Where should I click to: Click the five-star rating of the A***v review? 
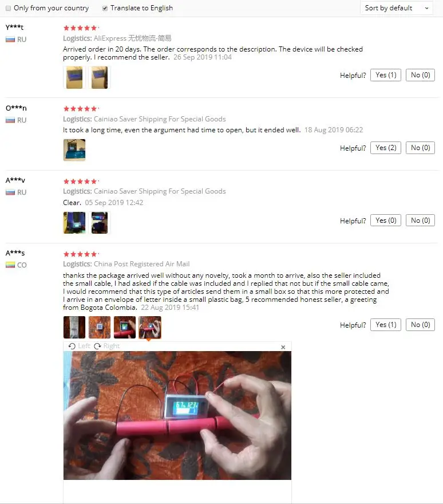coord(80,182)
